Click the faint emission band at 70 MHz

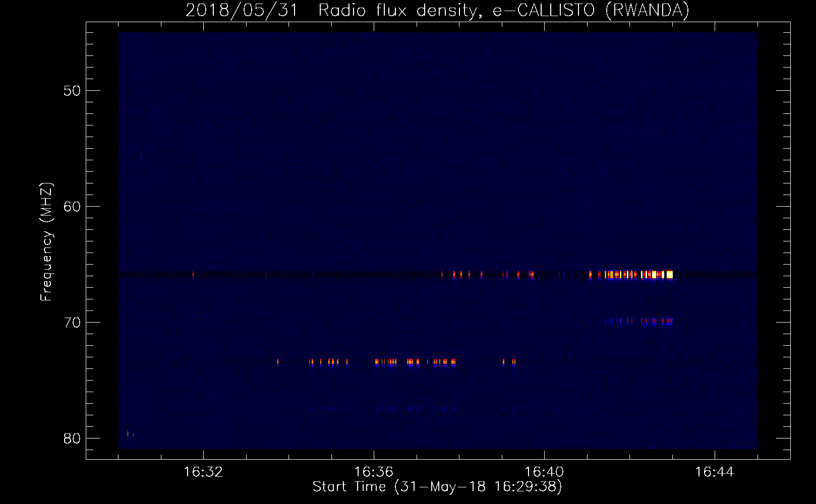639,321
